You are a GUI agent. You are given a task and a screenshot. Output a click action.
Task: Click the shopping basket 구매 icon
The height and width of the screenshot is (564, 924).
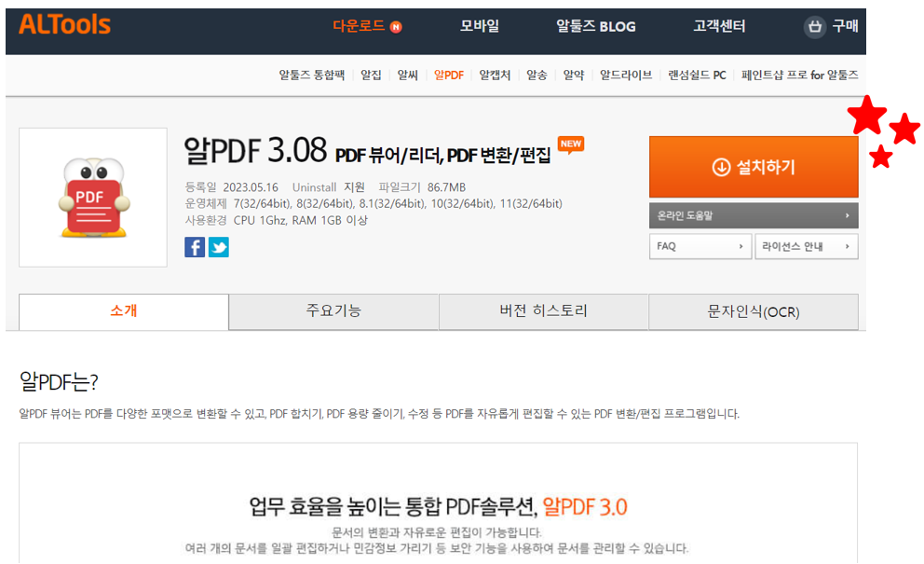point(815,26)
